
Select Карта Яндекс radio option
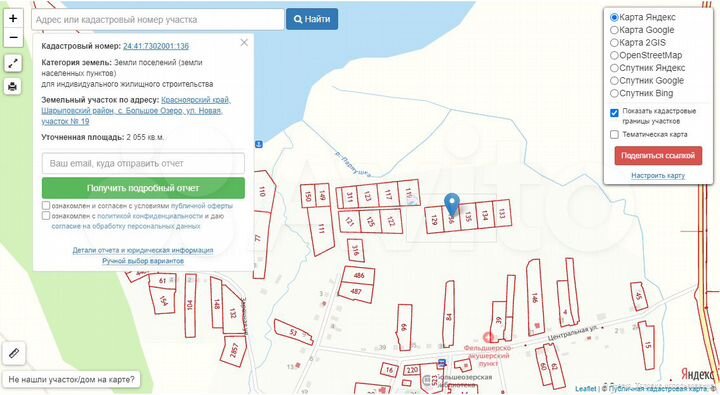[614, 17]
